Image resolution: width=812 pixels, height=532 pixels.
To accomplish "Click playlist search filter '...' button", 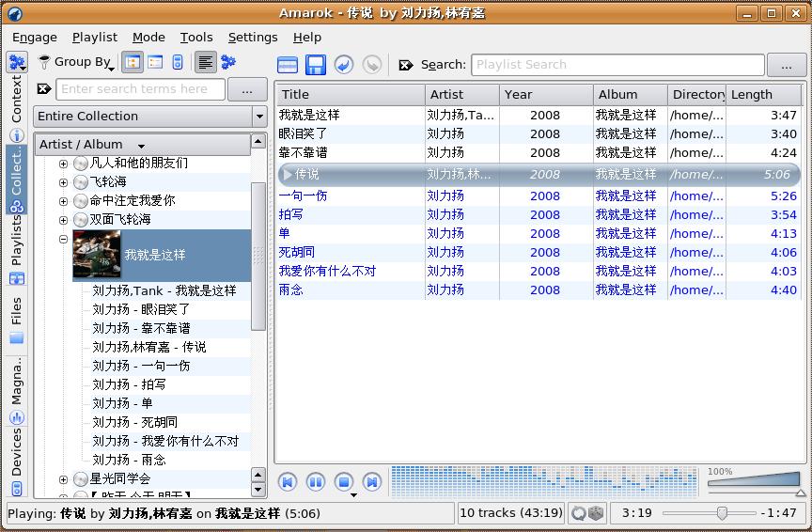I will pyautogui.click(x=787, y=65).
